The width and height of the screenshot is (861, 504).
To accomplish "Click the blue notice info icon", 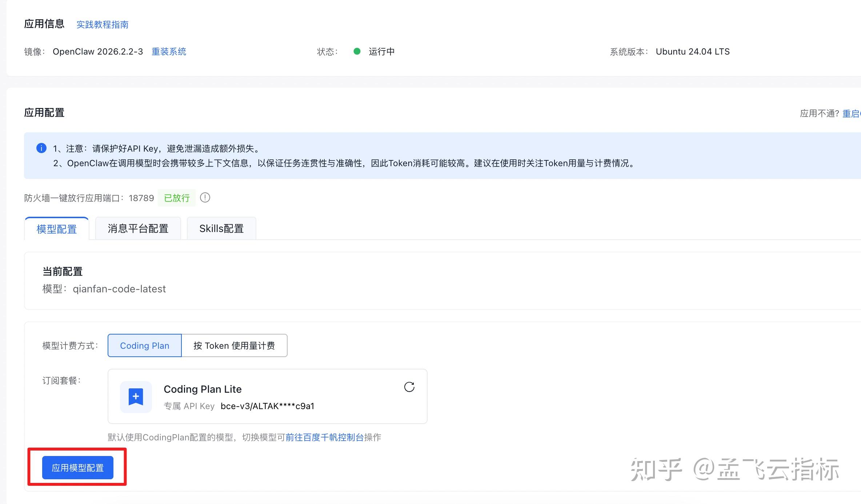I will tap(41, 148).
